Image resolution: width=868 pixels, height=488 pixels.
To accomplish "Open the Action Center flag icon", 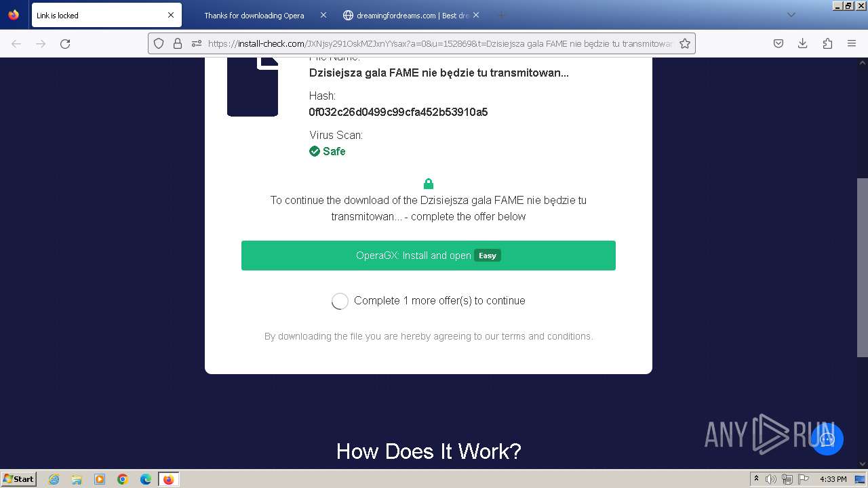I will 804,479.
